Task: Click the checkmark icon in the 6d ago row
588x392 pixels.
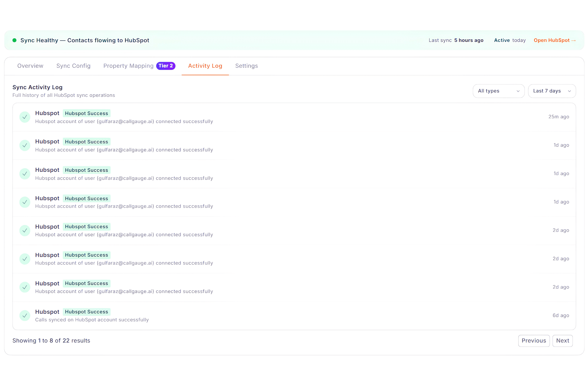Action: [25, 316]
